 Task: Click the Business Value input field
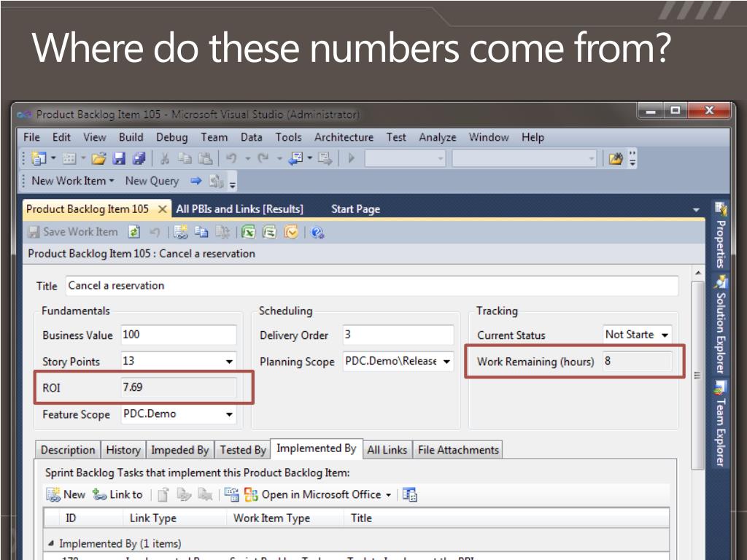pyautogui.click(x=179, y=335)
